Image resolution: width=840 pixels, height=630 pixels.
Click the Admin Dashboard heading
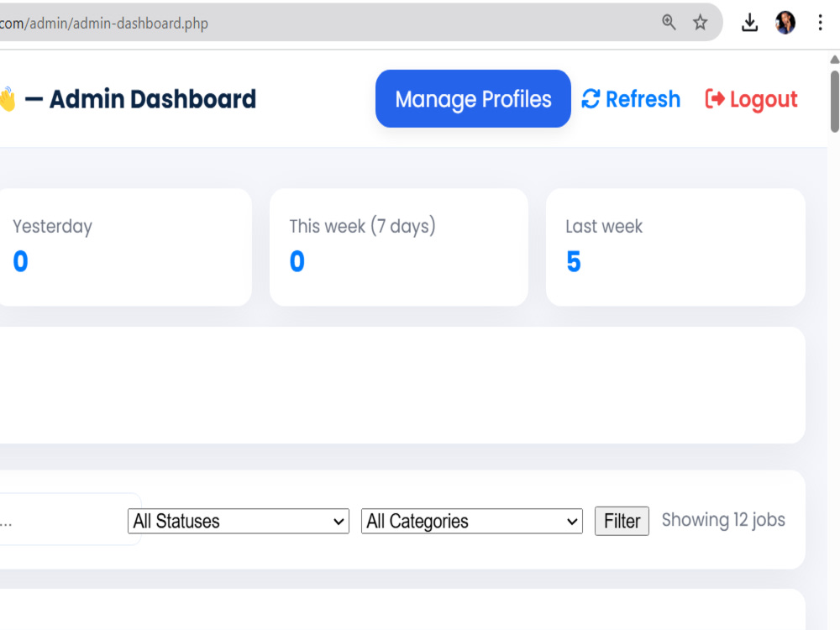[x=153, y=99]
